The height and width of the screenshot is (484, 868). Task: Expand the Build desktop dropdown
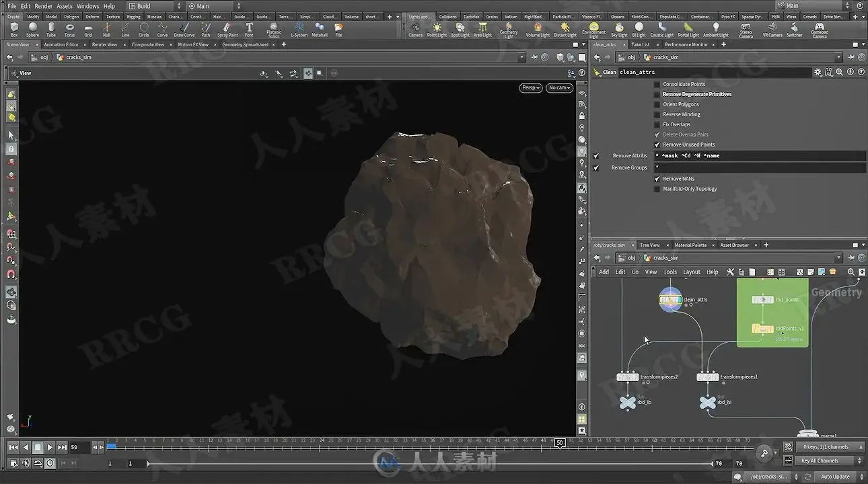[x=155, y=6]
